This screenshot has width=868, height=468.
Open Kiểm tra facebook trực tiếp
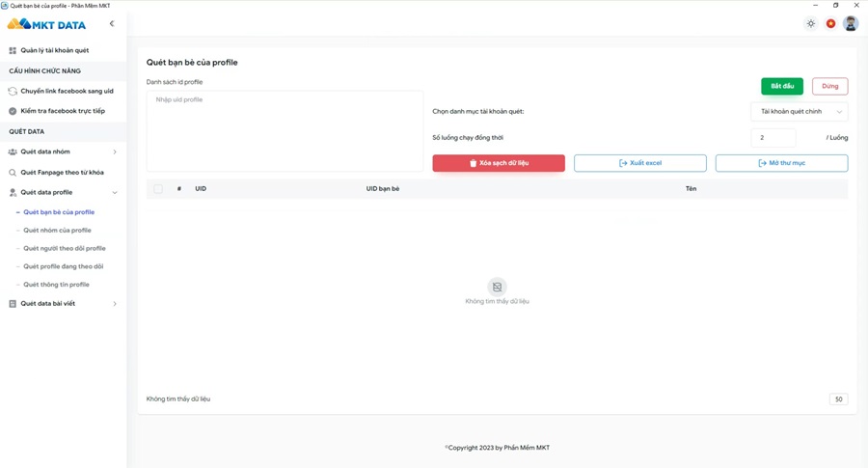point(62,111)
